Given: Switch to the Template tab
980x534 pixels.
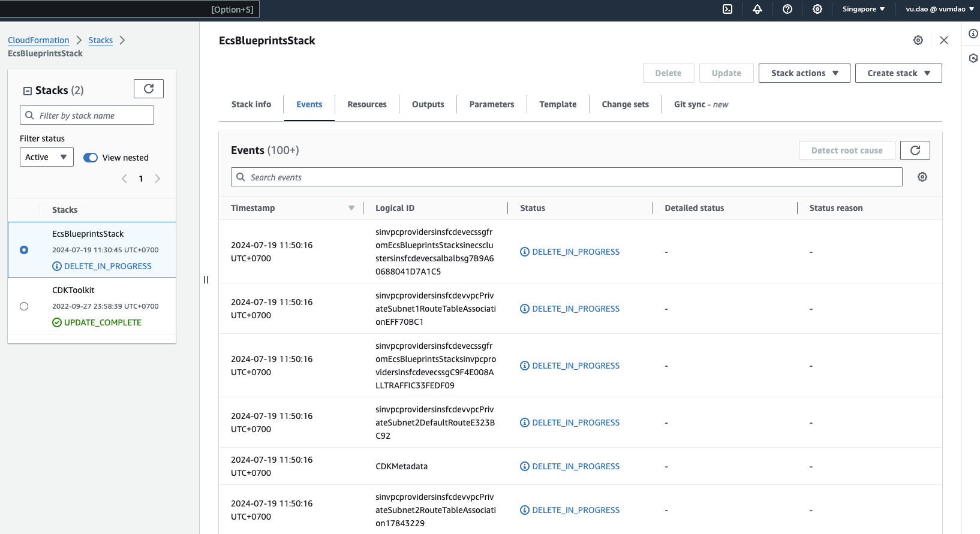Looking at the screenshot, I should [x=558, y=104].
